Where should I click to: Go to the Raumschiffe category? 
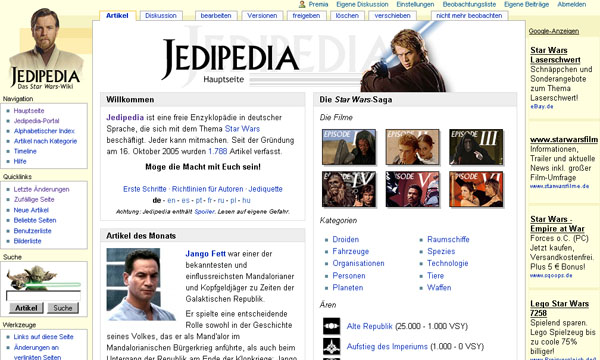[448, 239]
